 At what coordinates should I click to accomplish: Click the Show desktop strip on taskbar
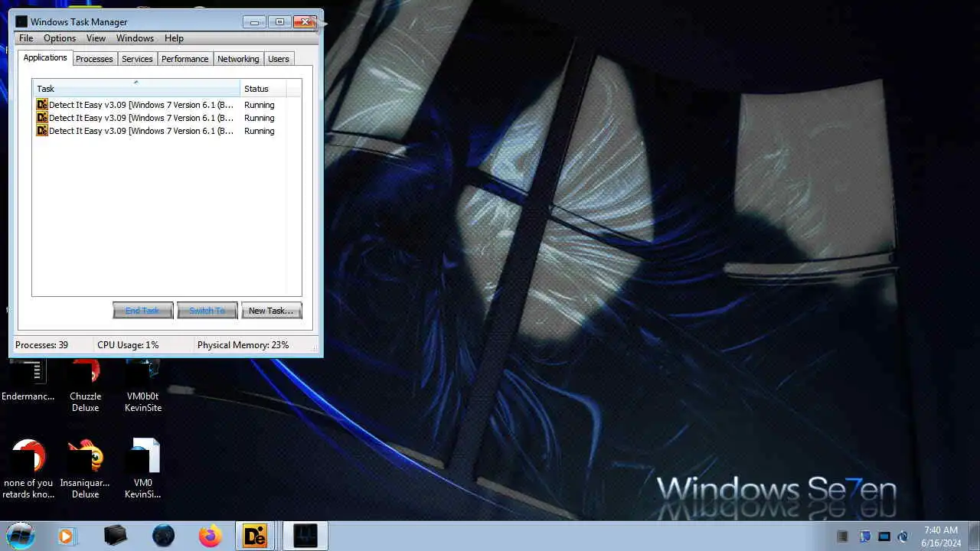pyautogui.click(x=974, y=536)
